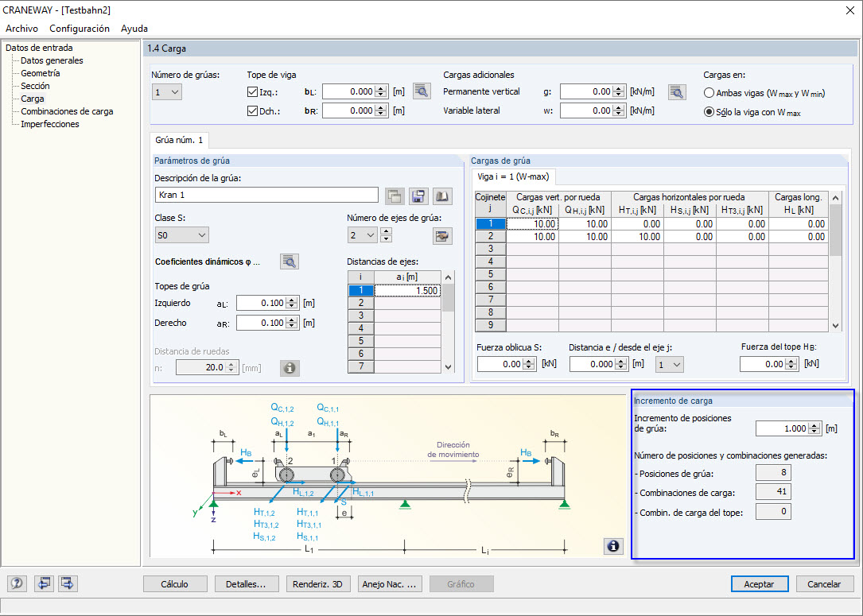Click the load crane from list icon
Viewport: 863px width, 616px height.
point(395,196)
